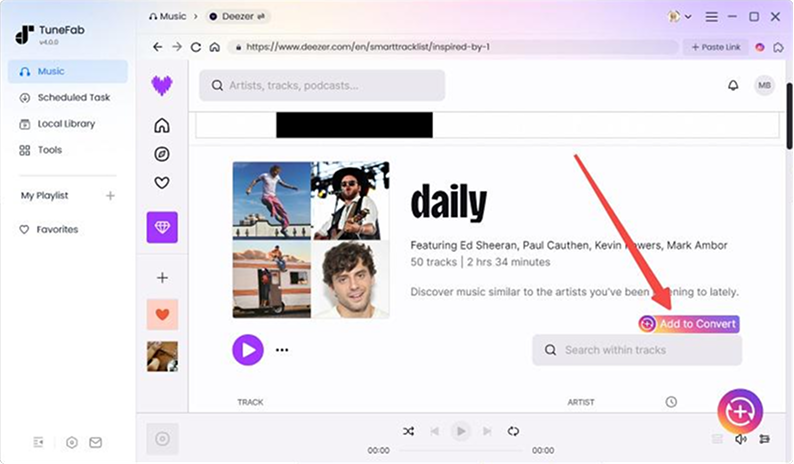Click the Add to Convert button
Viewport: 794px width, 464px height.
689,324
